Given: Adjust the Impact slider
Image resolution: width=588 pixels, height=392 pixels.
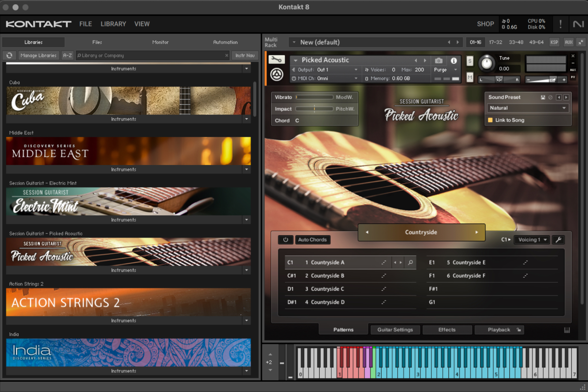Looking at the screenshot, I should (314, 109).
